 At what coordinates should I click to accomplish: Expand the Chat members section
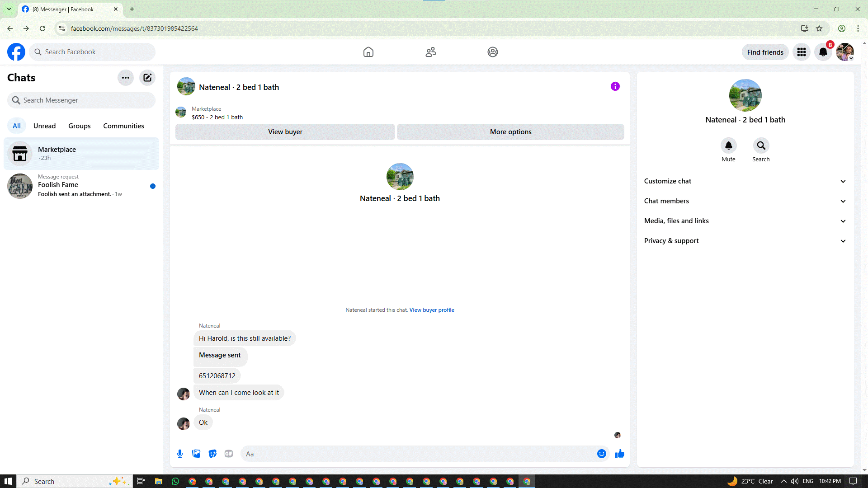pyautogui.click(x=745, y=201)
